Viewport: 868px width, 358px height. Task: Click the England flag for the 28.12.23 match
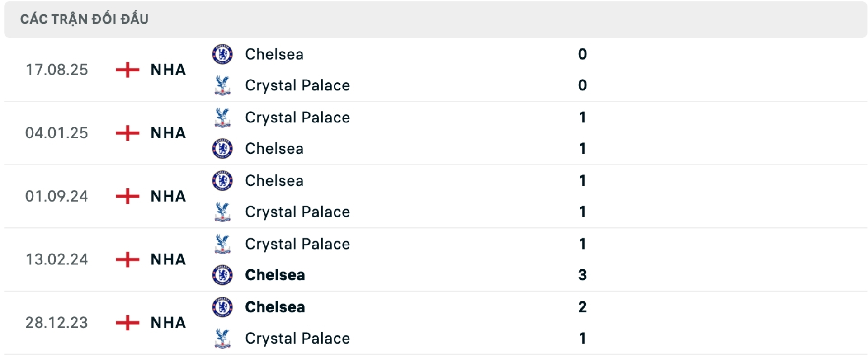click(x=128, y=322)
